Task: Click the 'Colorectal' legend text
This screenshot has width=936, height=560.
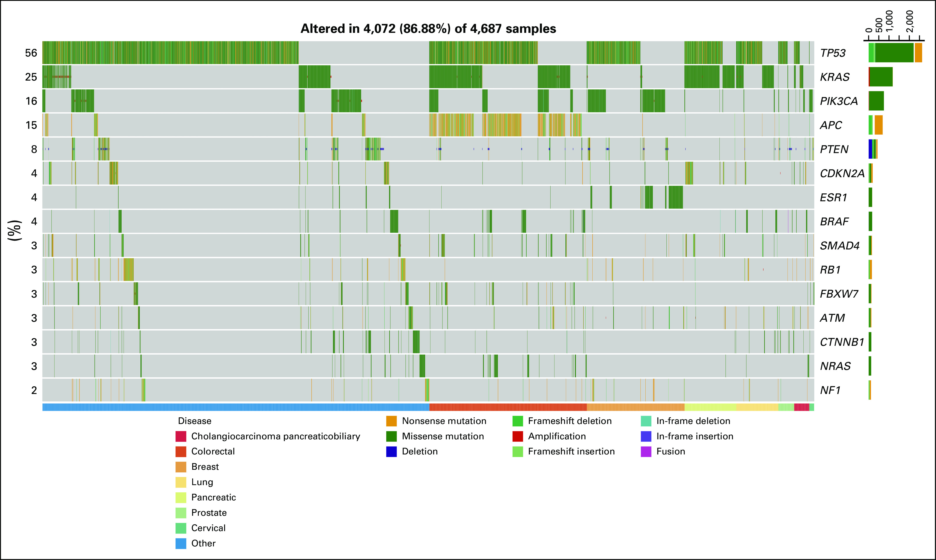Action: (213, 451)
